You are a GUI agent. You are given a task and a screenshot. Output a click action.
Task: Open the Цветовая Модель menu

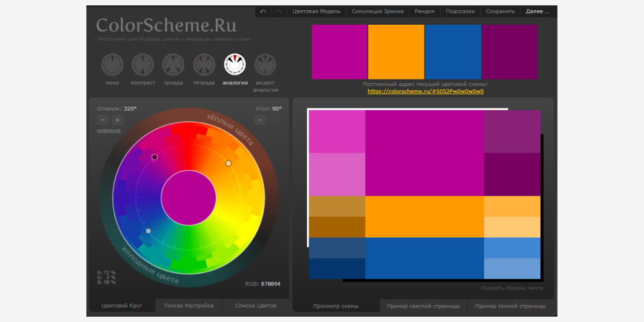(x=316, y=11)
